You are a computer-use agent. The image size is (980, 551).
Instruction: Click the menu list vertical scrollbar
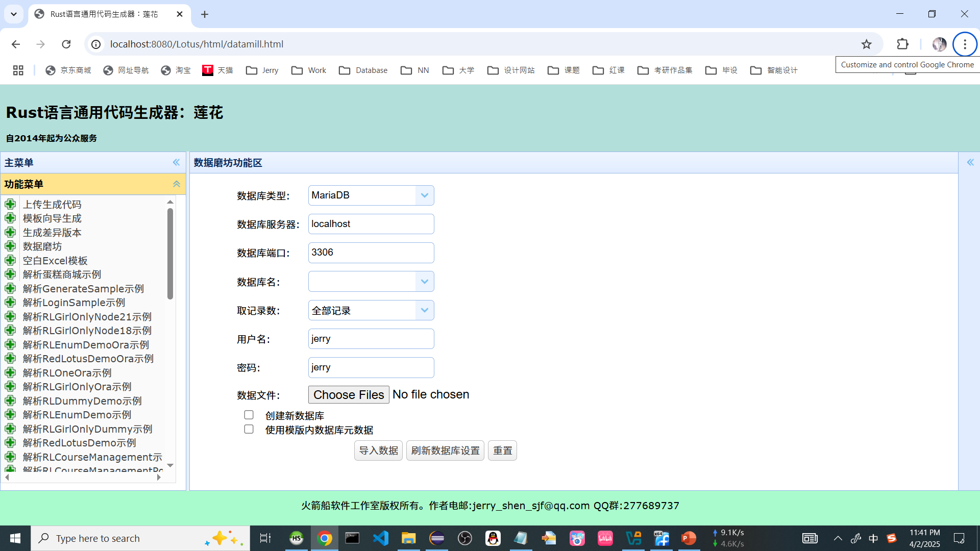click(170, 254)
